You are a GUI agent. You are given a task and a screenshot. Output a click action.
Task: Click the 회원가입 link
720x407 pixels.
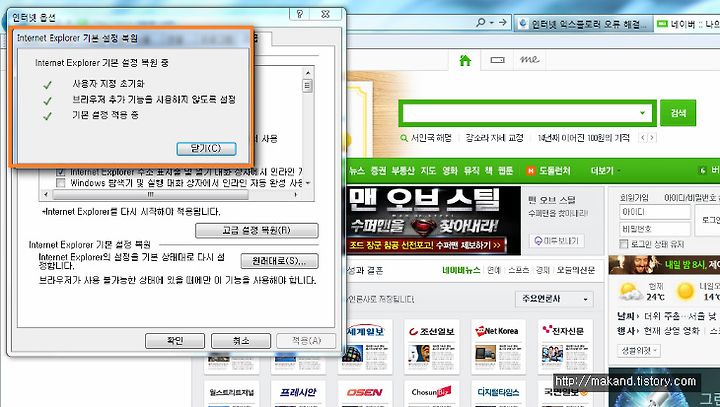(x=634, y=198)
